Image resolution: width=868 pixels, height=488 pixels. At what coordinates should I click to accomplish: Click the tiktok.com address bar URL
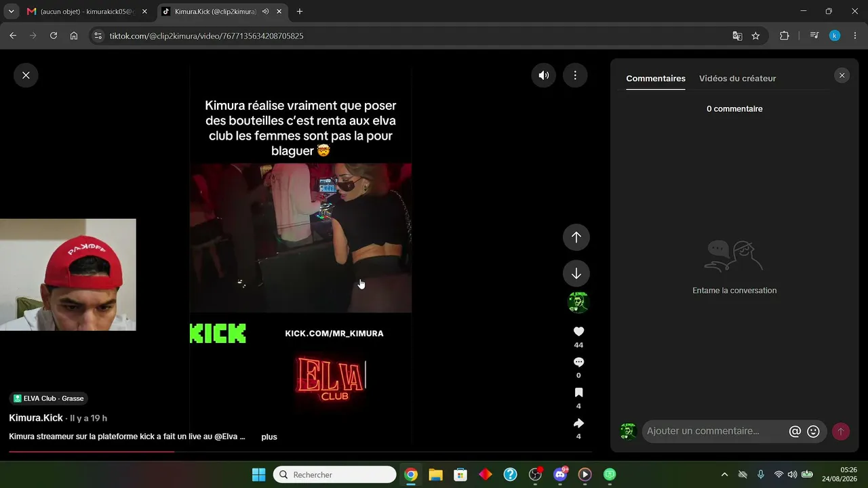[x=206, y=36]
